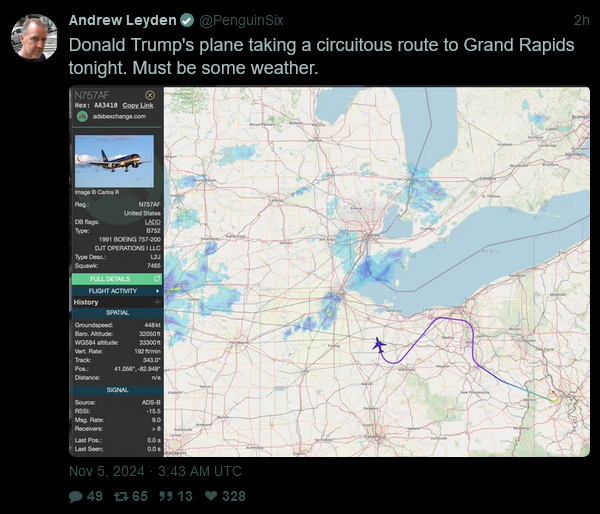Close the N757AF aircraft info panel
Image resolution: width=600 pixels, height=514 pixels.
coord(150,95)
